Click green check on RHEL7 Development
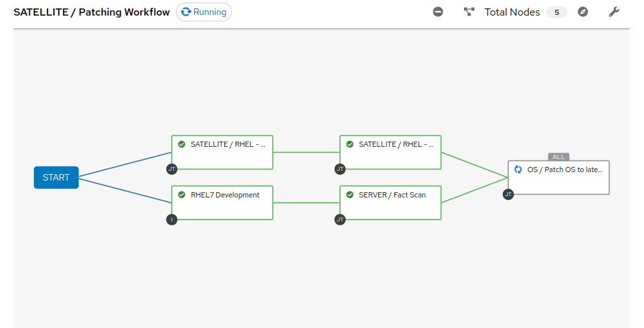 pos(181,195)
